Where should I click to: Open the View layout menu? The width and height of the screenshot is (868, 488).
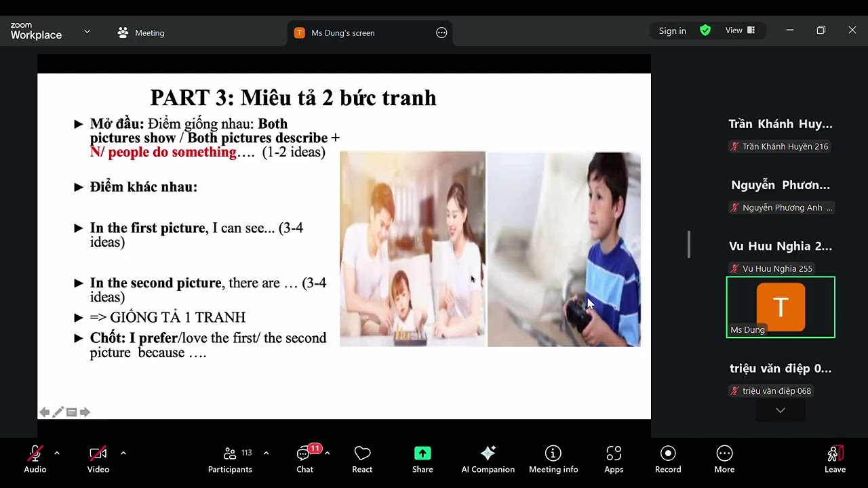tap(740, 30)
